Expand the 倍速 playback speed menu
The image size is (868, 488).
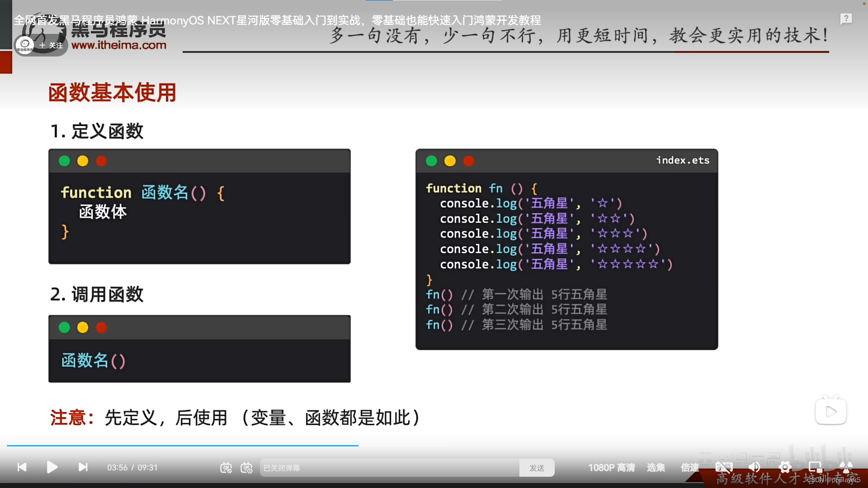(689, 468)
